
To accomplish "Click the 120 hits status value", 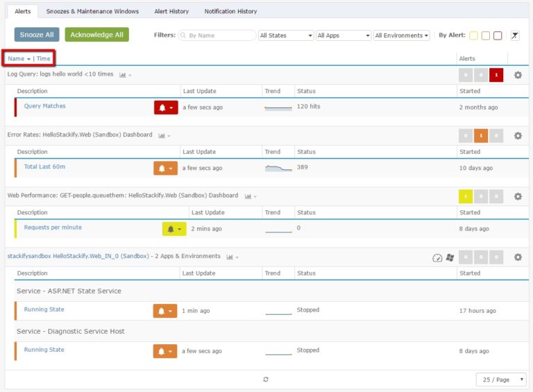I will click(308, 106).
